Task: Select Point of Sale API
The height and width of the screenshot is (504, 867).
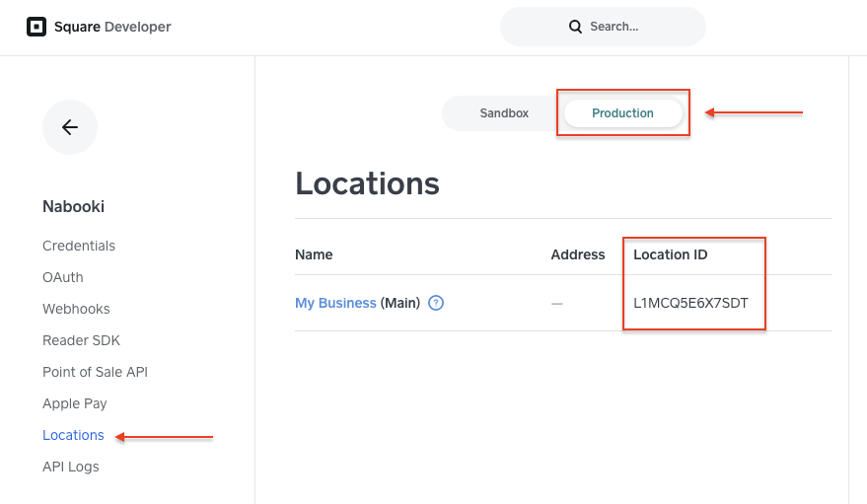Action: pyautogui.click(x=95, y=372)
